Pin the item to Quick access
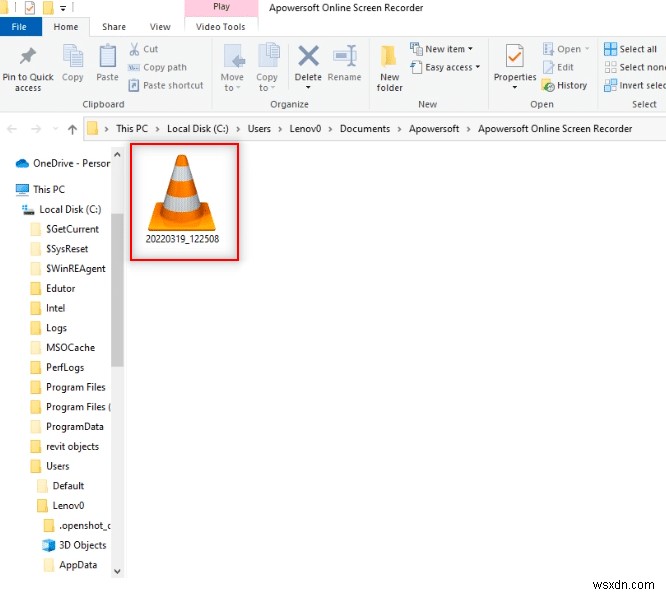This screenshot has width=666, height=595. coord(28,69)
